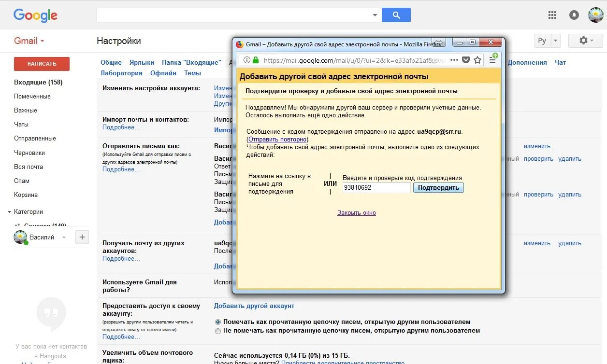Click the Подтвердить button
607x364 pixels.
tap(438, 187)
